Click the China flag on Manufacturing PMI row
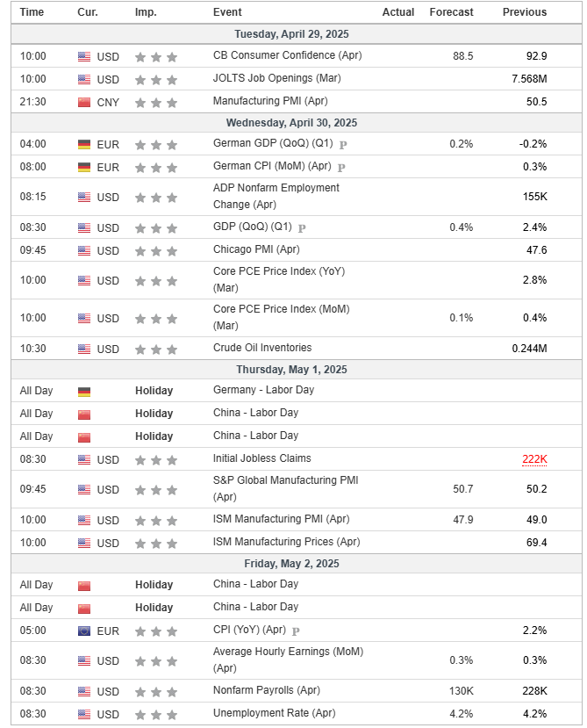Image resolution: width=587 pixels, height=728 pixels. click(84, 103)
